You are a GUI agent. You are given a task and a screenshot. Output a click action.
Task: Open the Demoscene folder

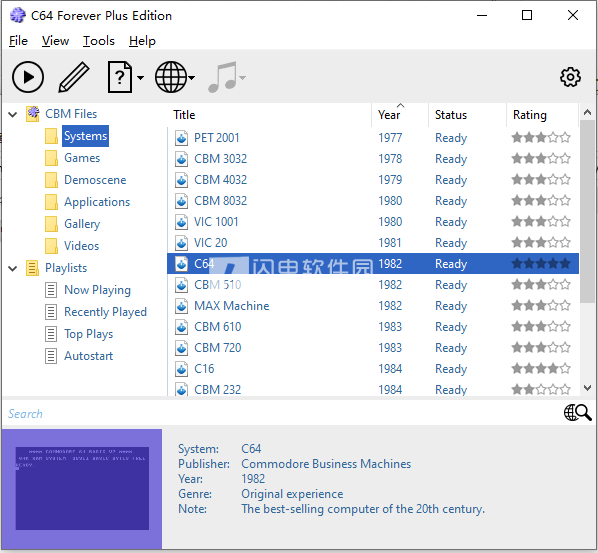(x=95, y=180)
